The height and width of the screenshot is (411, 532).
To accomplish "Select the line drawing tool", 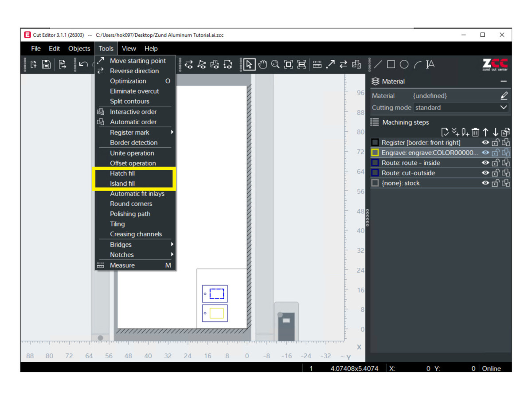I will (x=378, y=65).
